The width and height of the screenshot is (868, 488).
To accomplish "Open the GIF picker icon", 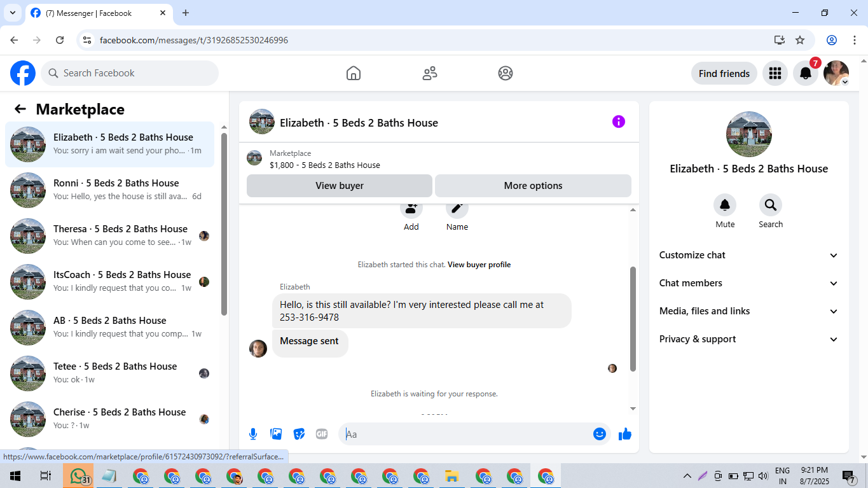I will click(x=322, y=434).
